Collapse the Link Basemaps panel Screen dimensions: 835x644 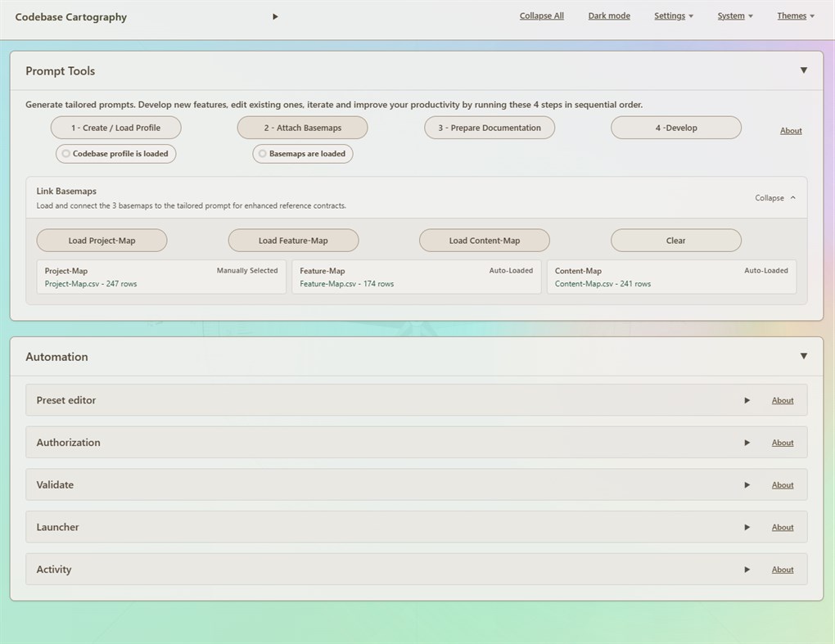click(775, 198)
